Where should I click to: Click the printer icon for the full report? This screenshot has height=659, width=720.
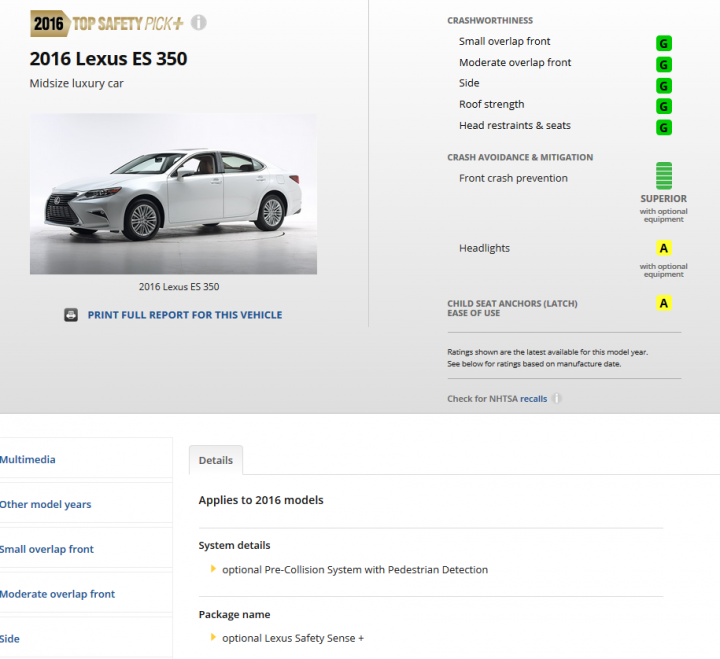tap(71, 315)
